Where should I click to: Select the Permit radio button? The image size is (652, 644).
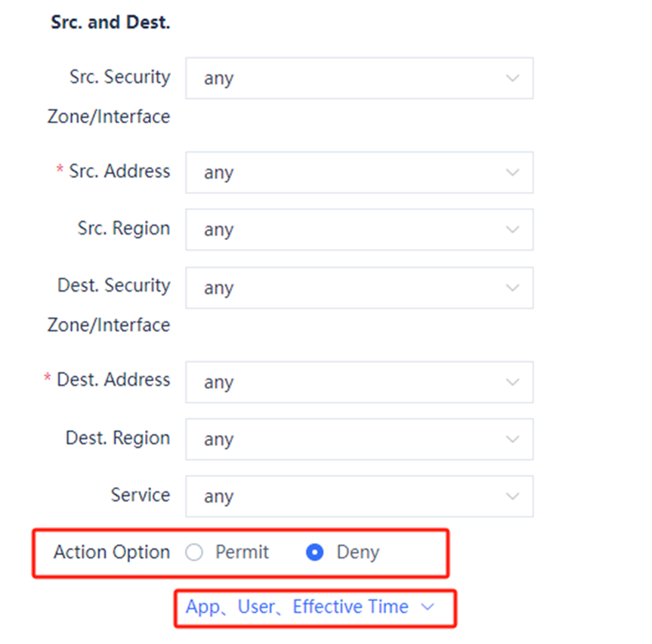[x=194, y=553]
